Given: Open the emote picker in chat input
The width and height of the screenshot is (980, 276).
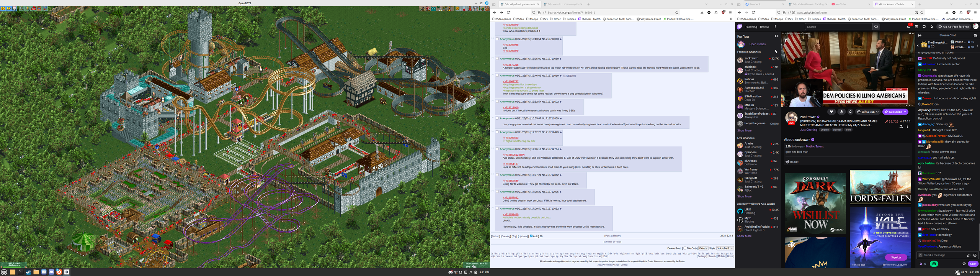Looking at the screenshot, I should 975,255.
